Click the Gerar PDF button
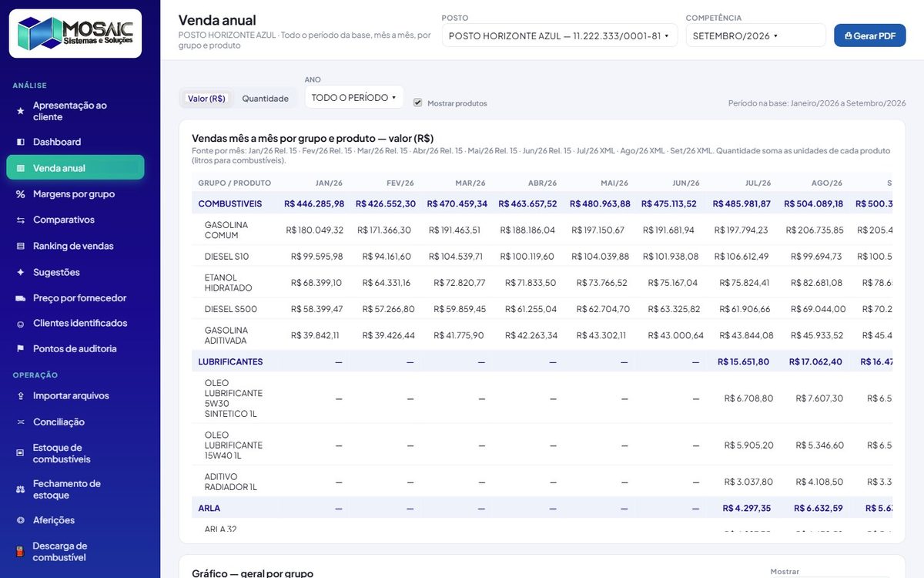Image resolution: width=924 pixels, height=578 pixels. pos(870,35)
